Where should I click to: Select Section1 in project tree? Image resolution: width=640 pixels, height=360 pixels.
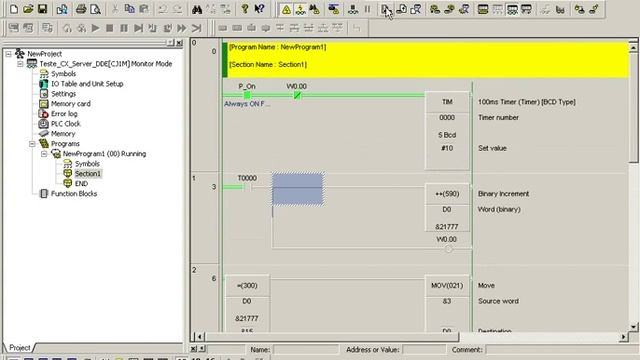tap(87, 174)
